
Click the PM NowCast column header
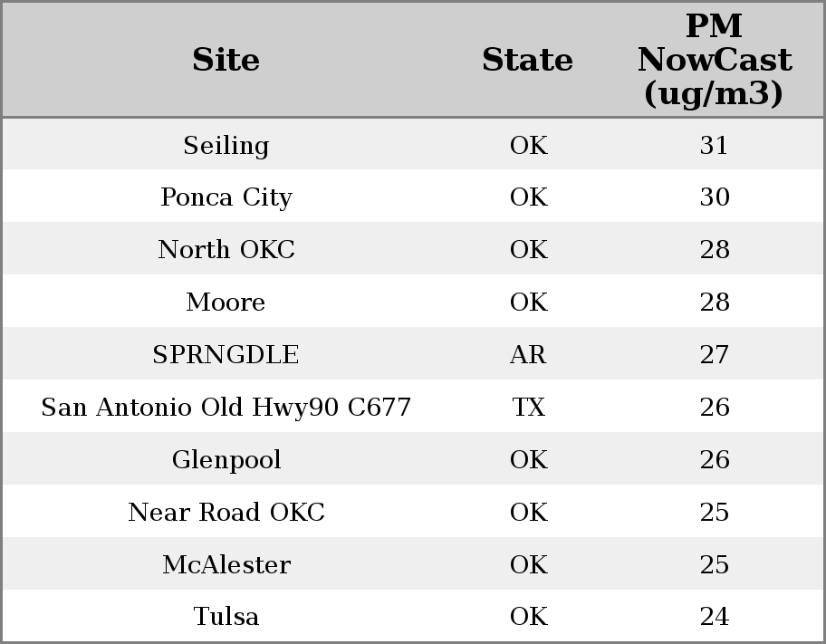point(714,60)
